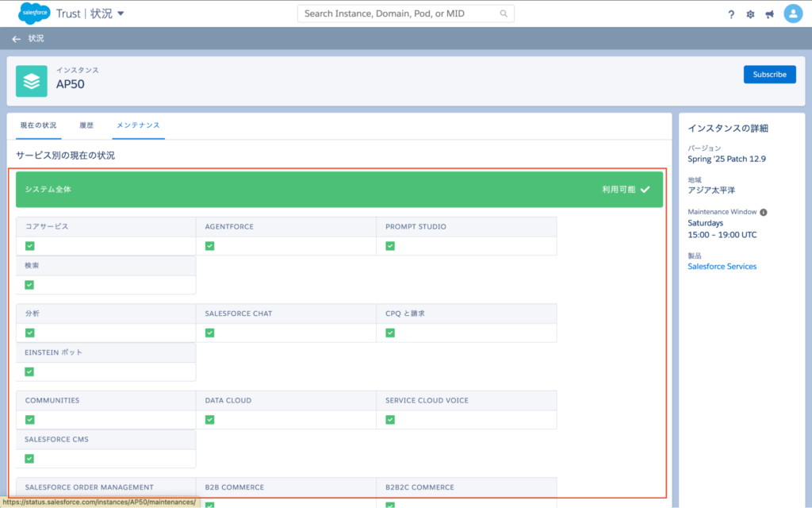Click the B2B COMMERCE header label
The image size is (812, 508).
click(x=235, y=487)
